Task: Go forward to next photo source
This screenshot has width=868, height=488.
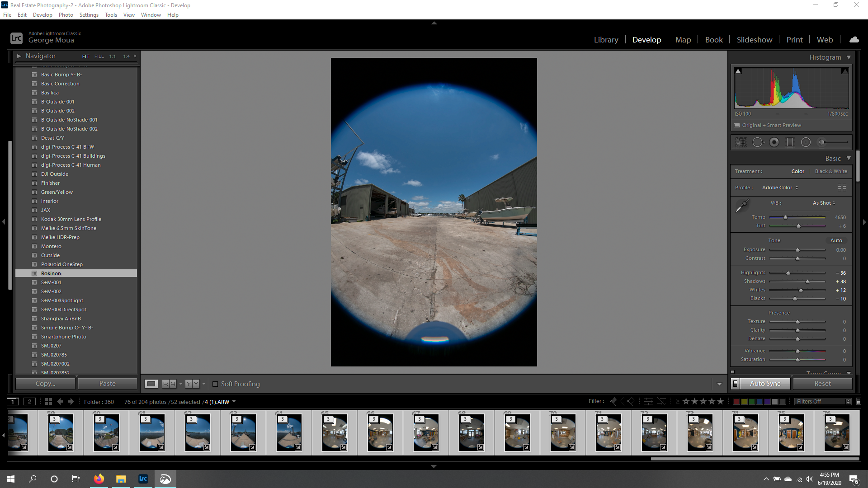Action: (71, 401)
